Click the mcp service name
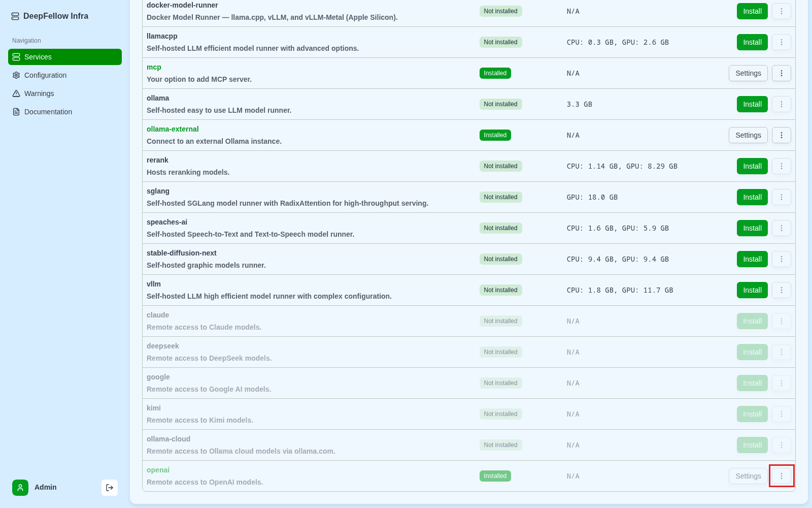The width and height of the screenshot is (812, 508). coord(154,67)
